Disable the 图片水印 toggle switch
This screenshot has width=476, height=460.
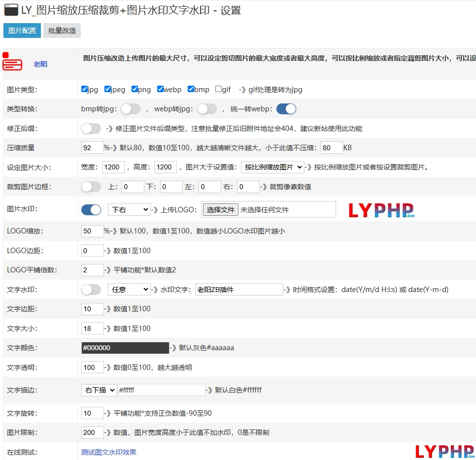pos(91,210)
